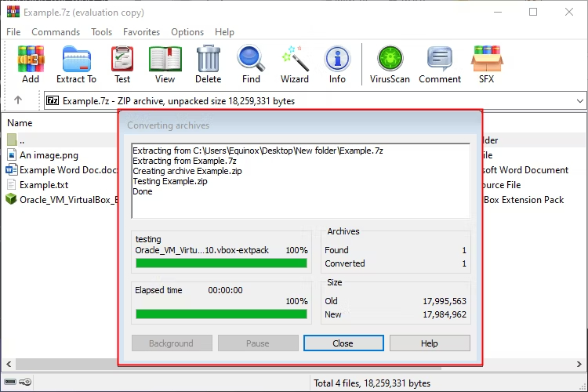
Task: Expand the archive path dropdown arrow
Action: pyautogui.click(x=579, y=101)
